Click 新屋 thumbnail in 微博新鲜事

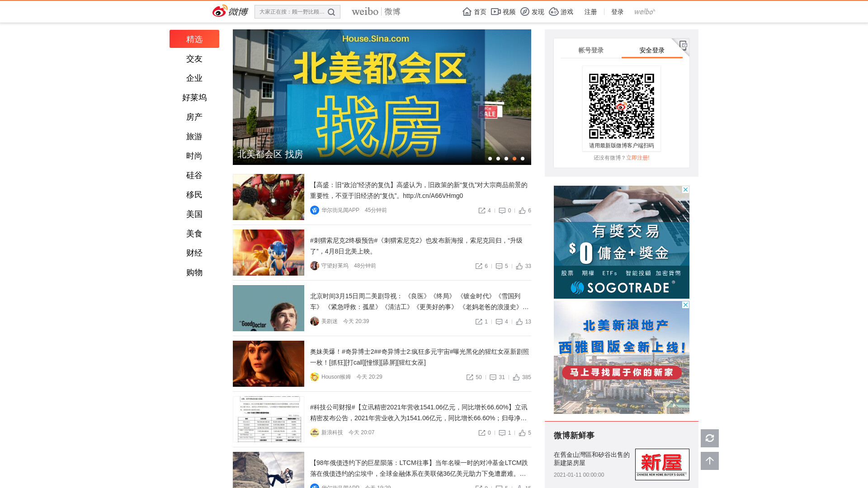[662, 465]
